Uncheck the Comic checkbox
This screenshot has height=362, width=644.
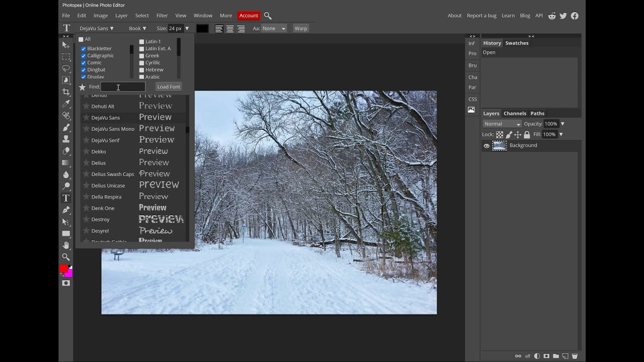coord(84,63)
